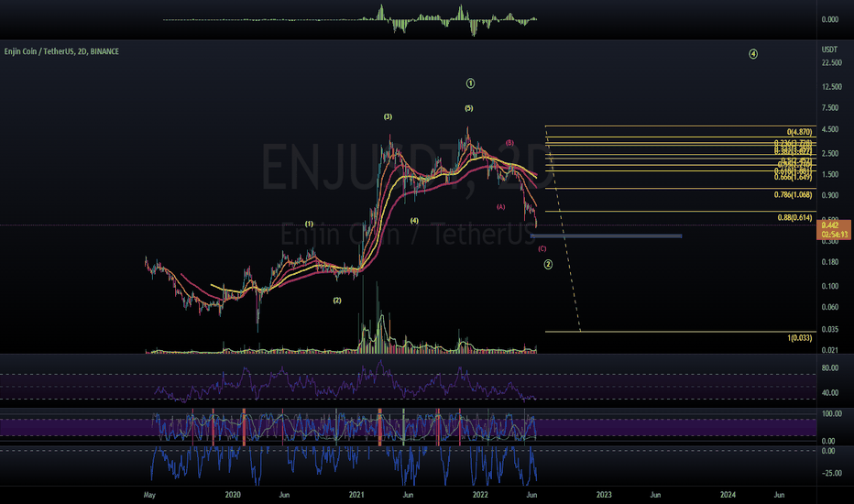Click the 2021 time axis label
854x504 pixels.
[356, 495]
